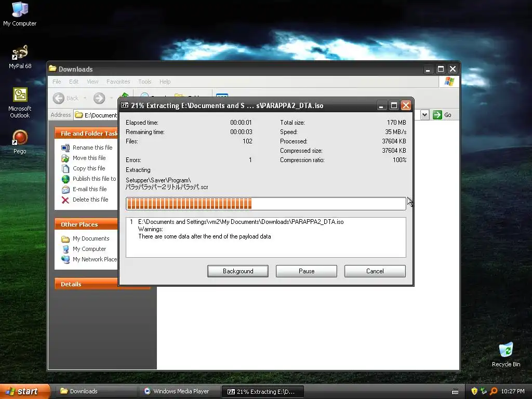Click the security shield tray icon

(x=474, y=391)
